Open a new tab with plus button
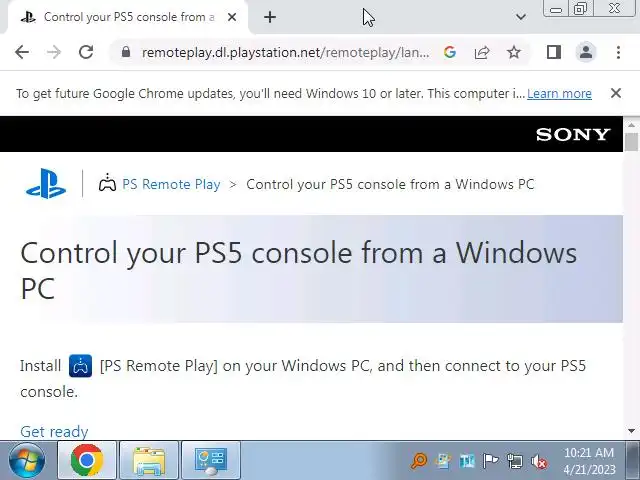This screenshot has width=640, height=480. coord(270,17)
